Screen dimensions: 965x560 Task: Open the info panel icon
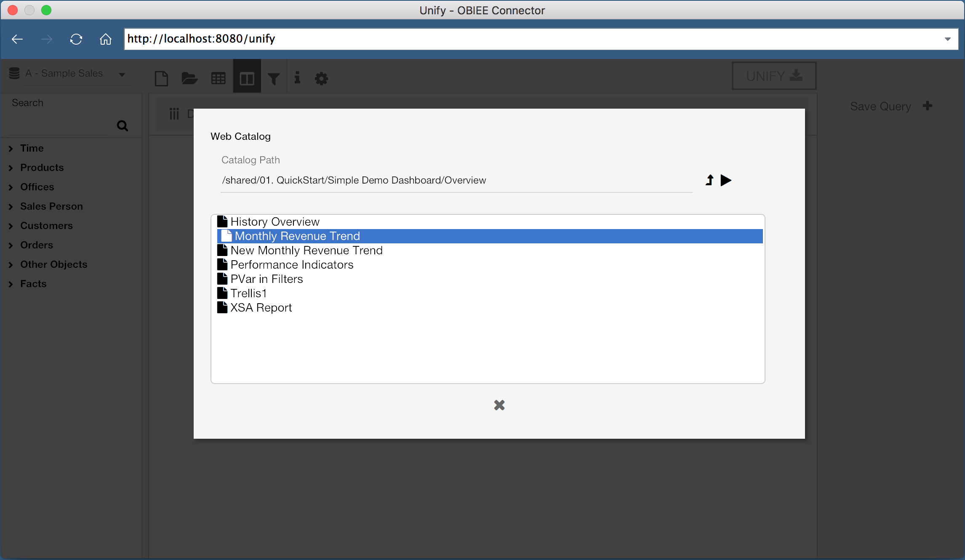[298, 78]
